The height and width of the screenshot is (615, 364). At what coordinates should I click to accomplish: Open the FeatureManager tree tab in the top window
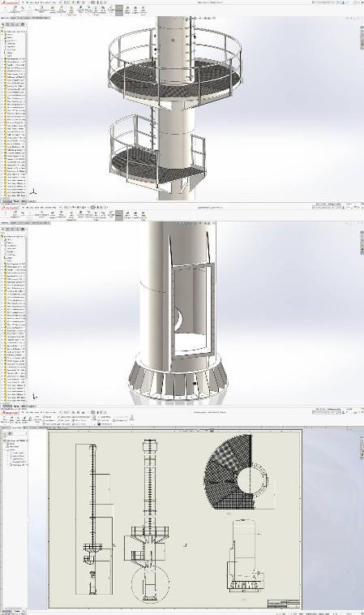click(x=3, y=24)
